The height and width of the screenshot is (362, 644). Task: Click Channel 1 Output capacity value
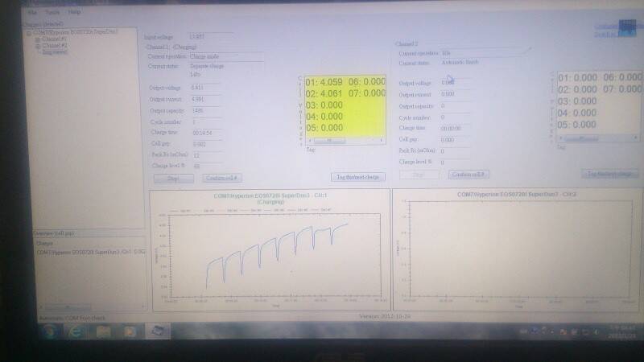205,111
